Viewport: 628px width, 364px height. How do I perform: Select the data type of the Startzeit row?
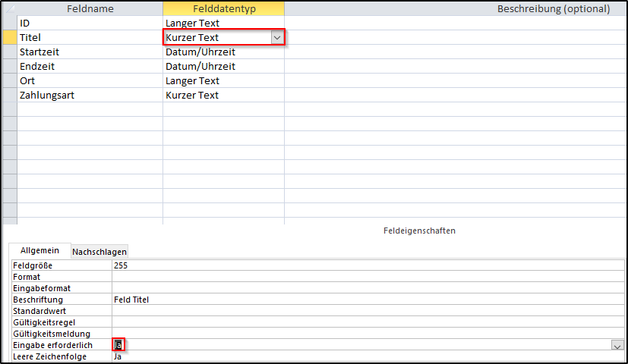[x=223, y=52]
